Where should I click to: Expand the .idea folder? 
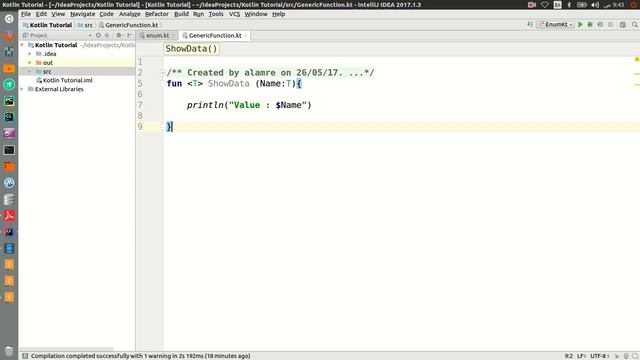[30, 54]
